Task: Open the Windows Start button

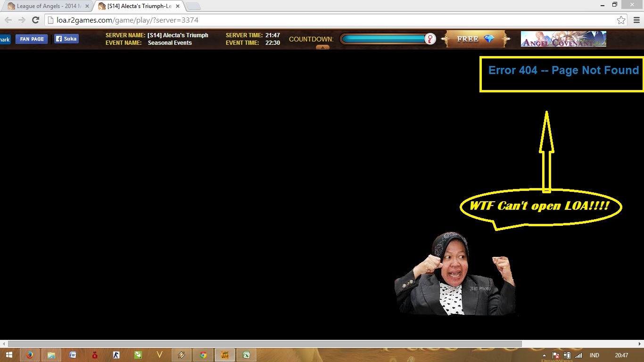Action: coord(9,355)
